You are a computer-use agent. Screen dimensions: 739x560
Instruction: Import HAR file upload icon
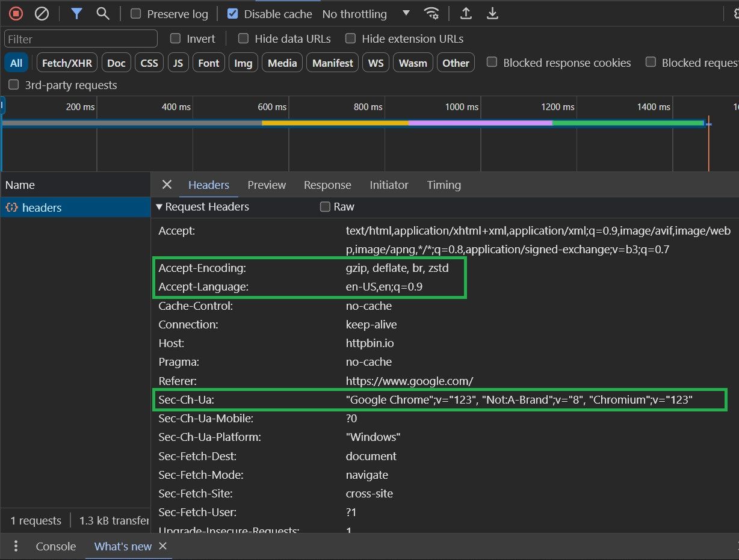[x=465, y=13]
